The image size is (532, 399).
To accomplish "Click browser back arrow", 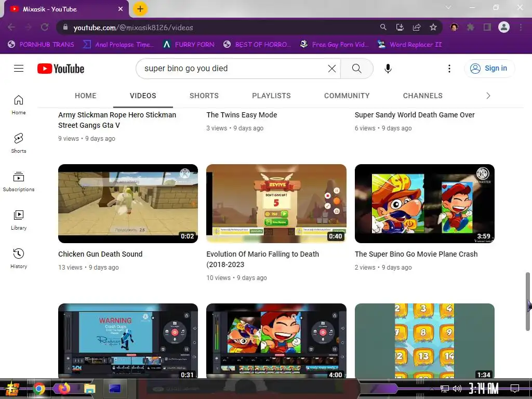I will point(11,28).
